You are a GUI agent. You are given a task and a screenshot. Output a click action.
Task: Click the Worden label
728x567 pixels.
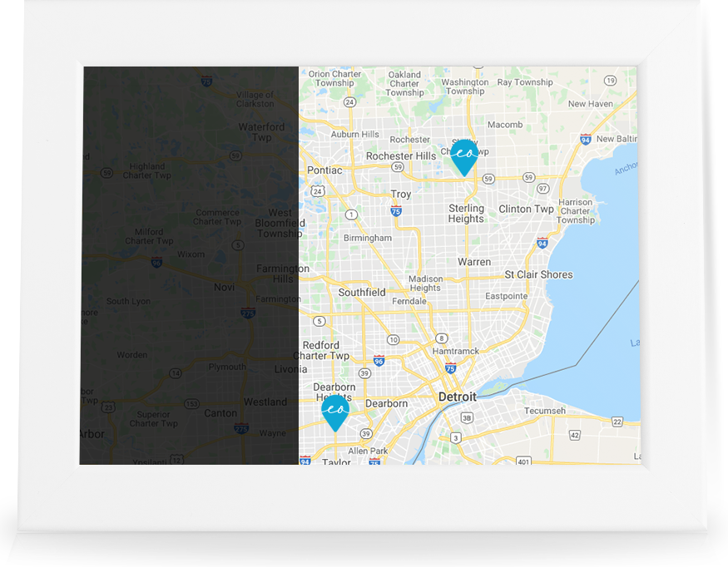(131, 355)
